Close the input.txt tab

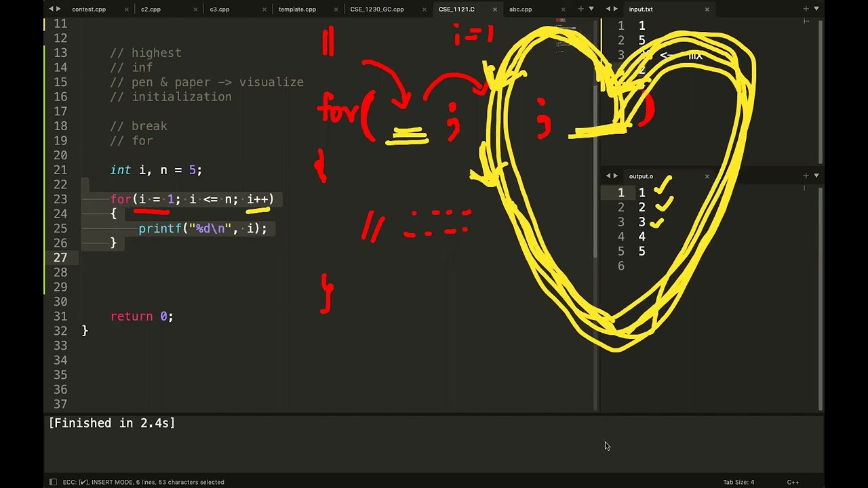(707, 9)
